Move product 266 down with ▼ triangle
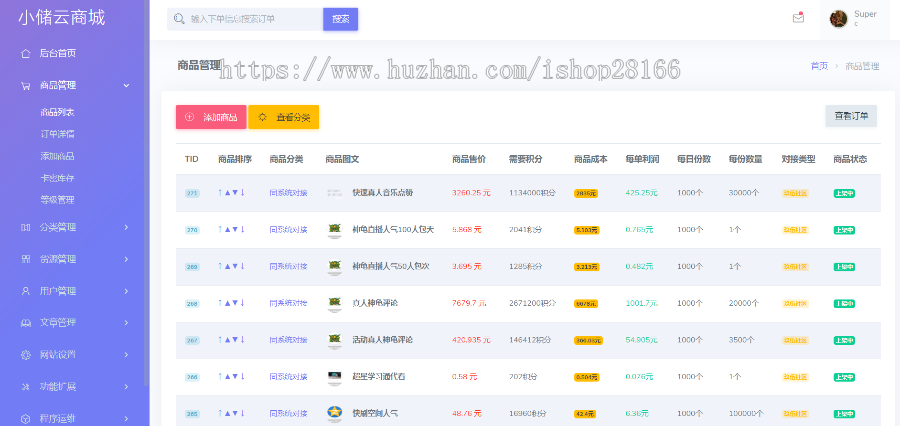Image resolution: width=900 pixels, height=426 pixels. coord(235,377)
